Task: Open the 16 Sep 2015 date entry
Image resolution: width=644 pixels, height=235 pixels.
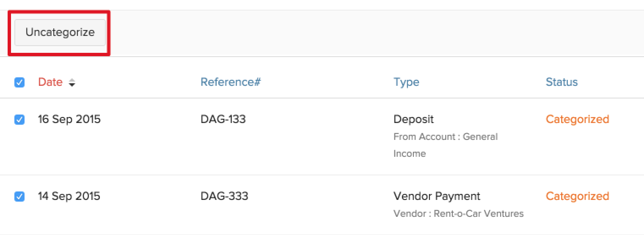Action: [x=69, y=119]
